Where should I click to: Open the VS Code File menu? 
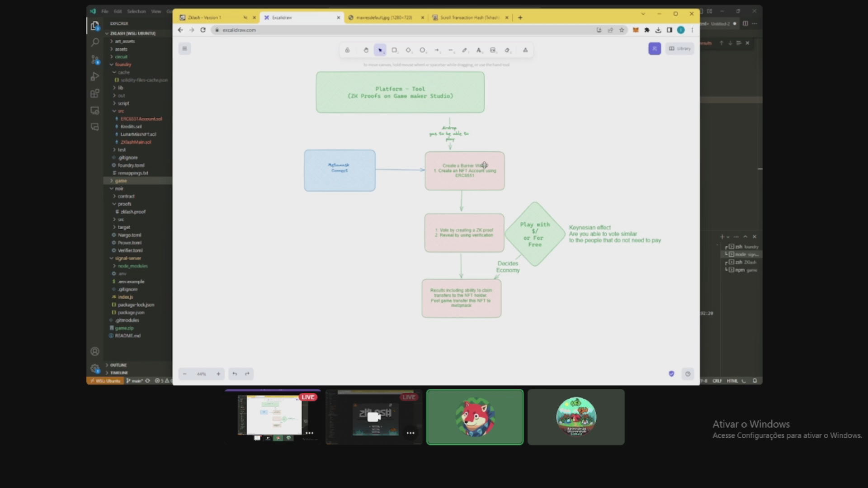click(x=105, y=11)
